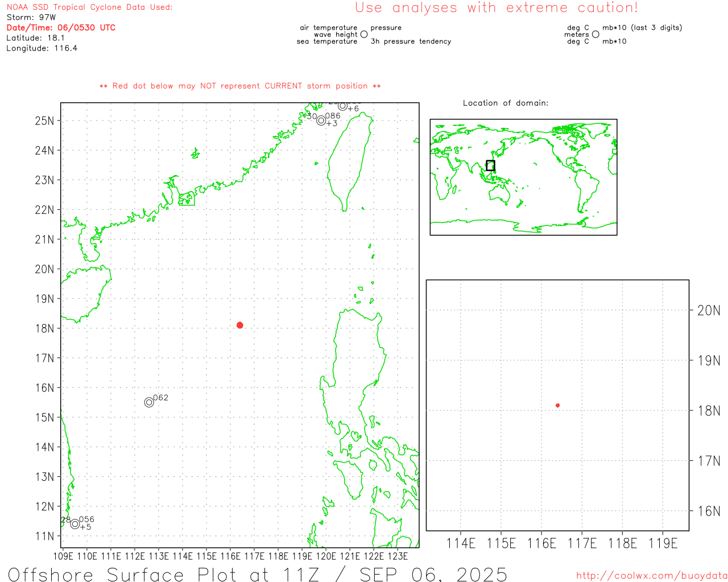Viewport: 728px width, 582px height.
Task: Click the 'Latitude: 18.1' text
Action: pyautogui.click(x=35, y=38)
